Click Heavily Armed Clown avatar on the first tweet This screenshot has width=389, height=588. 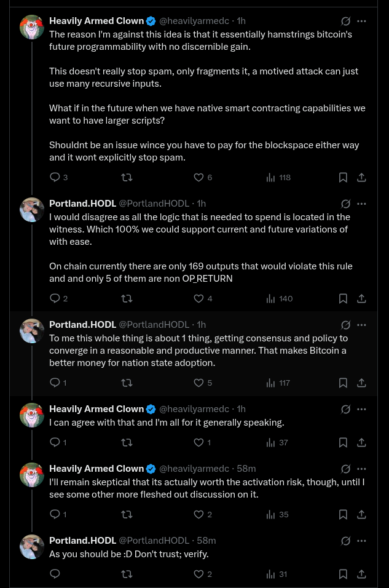point(32,28)
